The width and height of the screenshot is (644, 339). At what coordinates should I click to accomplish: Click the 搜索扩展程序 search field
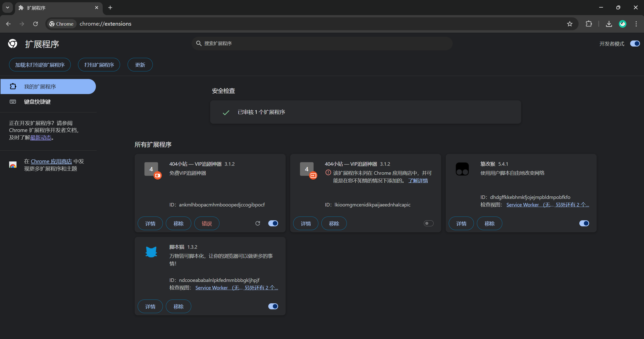click(322, 44)
